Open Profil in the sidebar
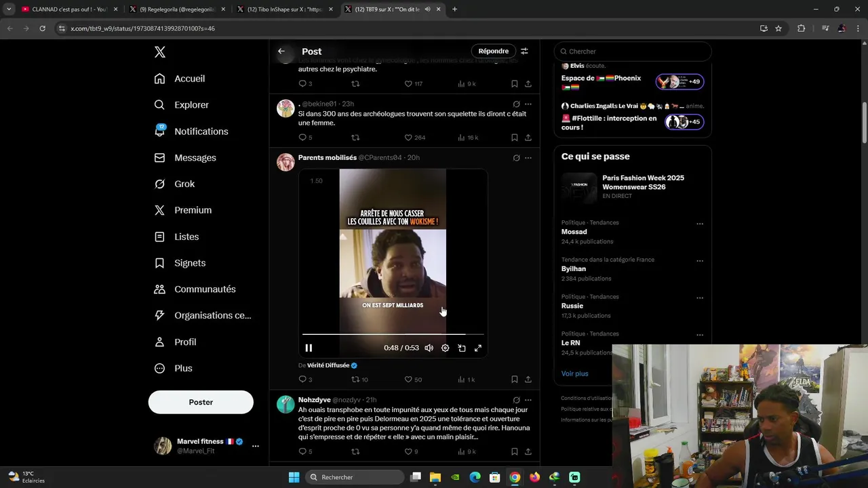The height and width of the screenshot is (488, 868). pyautogui.click(x=175, y=342)
